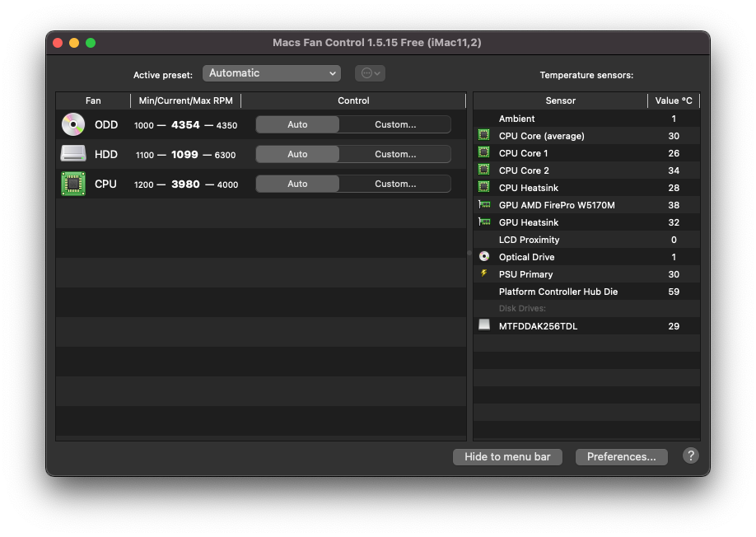Image resolution: width=756 pixels, height=537 pixels.
Task: Select the GPU AMD FirePro W5170M label
Action: [557, 205]
